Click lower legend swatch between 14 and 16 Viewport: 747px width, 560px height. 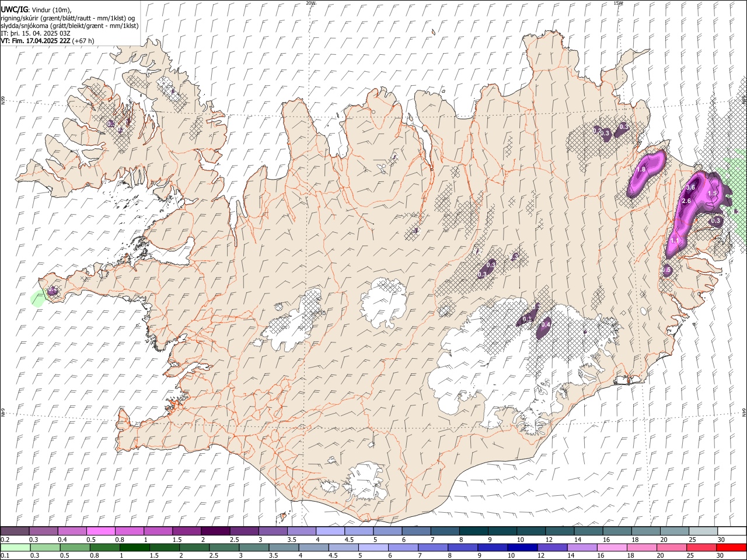pos(582,547)
